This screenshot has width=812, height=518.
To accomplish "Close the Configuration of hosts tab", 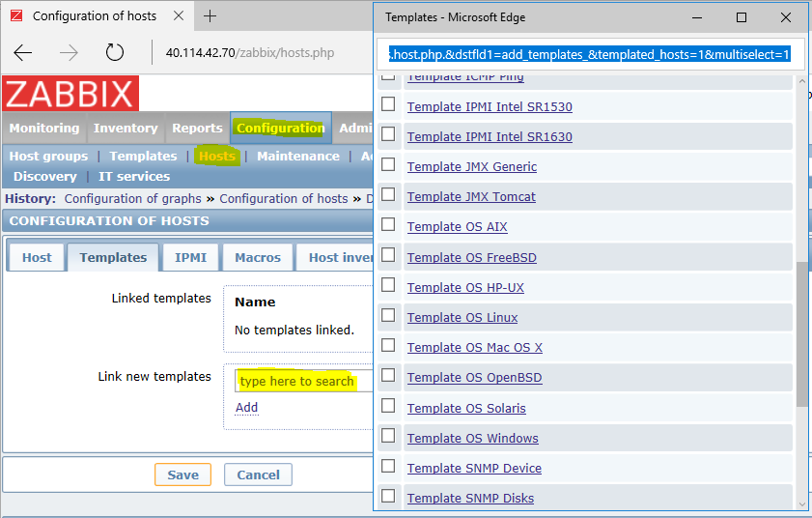I will (179, 16).
